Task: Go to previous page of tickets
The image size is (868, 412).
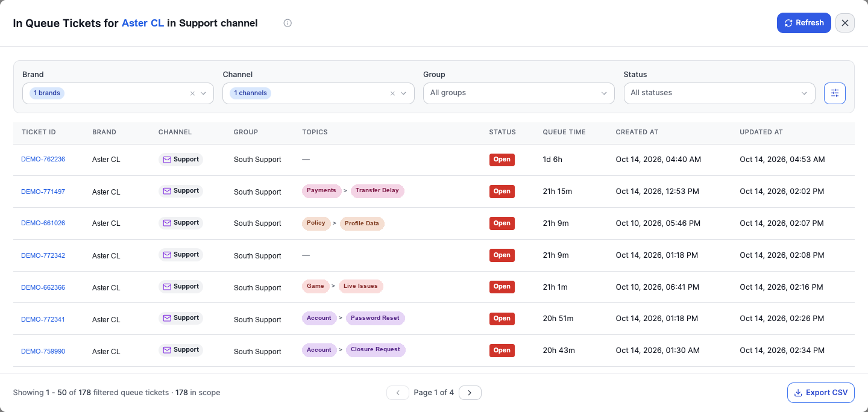Action: click(398, 393)
